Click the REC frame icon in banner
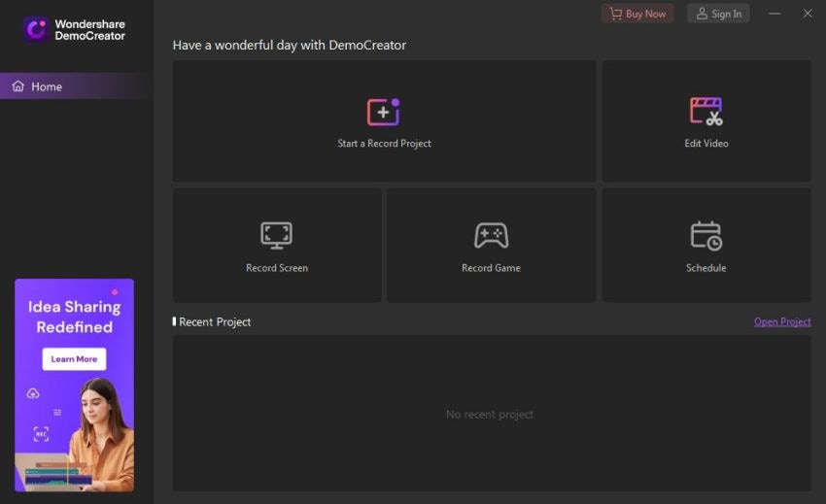826x504 pixels. (x=41, y=434)
